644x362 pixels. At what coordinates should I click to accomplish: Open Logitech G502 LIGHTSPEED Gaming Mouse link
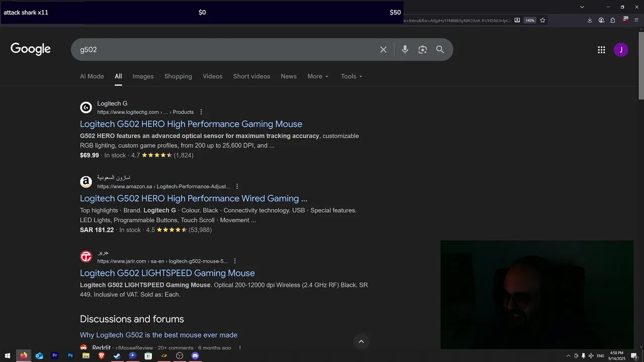pos(168,273)
